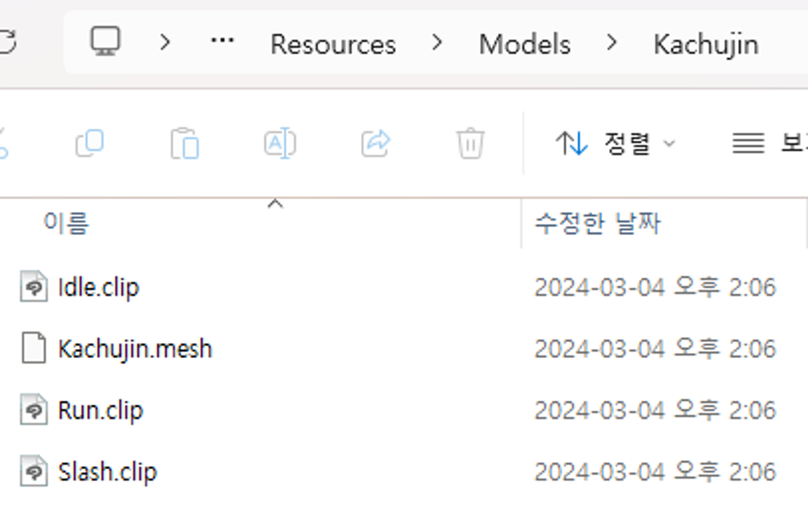Click the This PC monitor icon

[105, 41]
